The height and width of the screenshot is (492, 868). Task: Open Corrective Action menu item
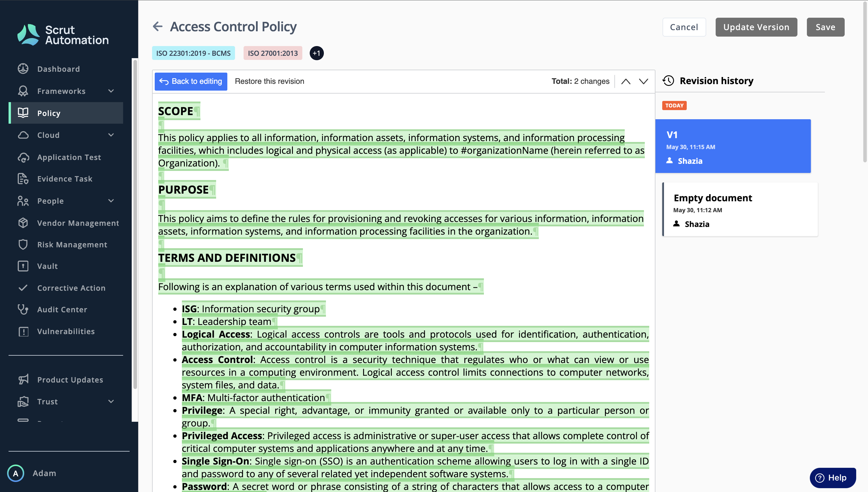point(66,288)
